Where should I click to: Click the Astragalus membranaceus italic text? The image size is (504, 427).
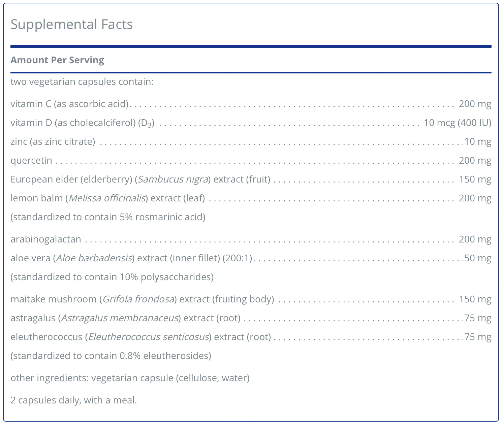[120, 318]
